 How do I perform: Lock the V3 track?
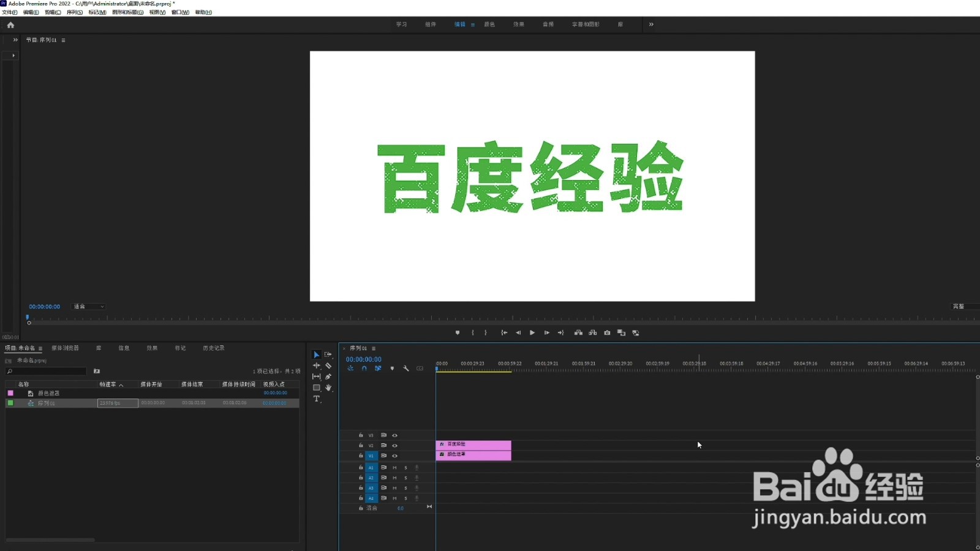[x=361, y=435]
